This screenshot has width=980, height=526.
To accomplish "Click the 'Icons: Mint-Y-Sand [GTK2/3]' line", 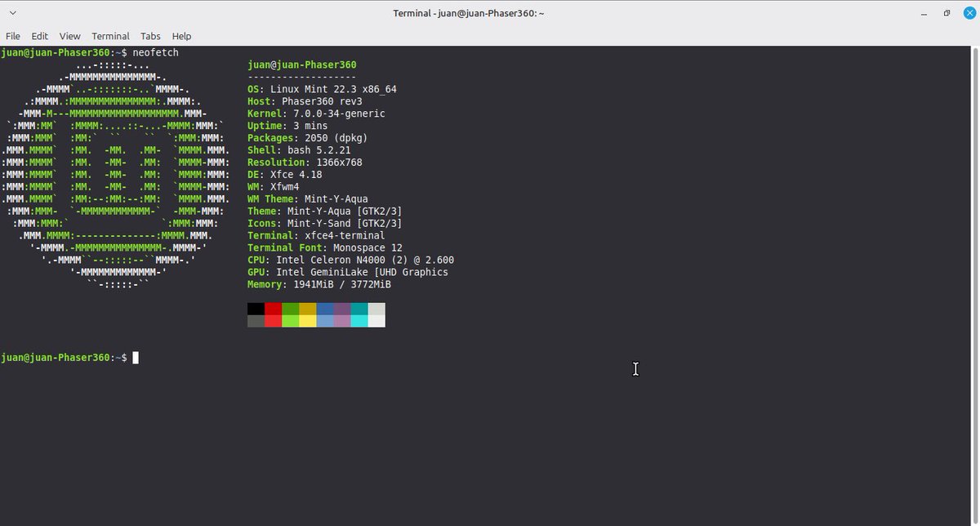I will coord(324,224).
